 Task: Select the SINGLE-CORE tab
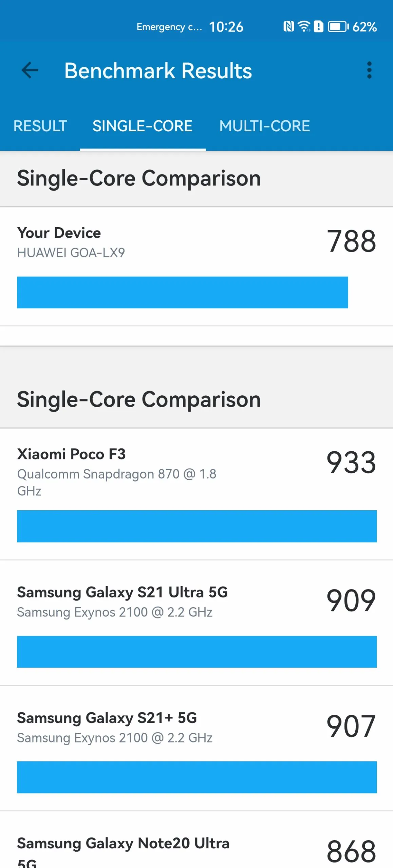point(143,126)
